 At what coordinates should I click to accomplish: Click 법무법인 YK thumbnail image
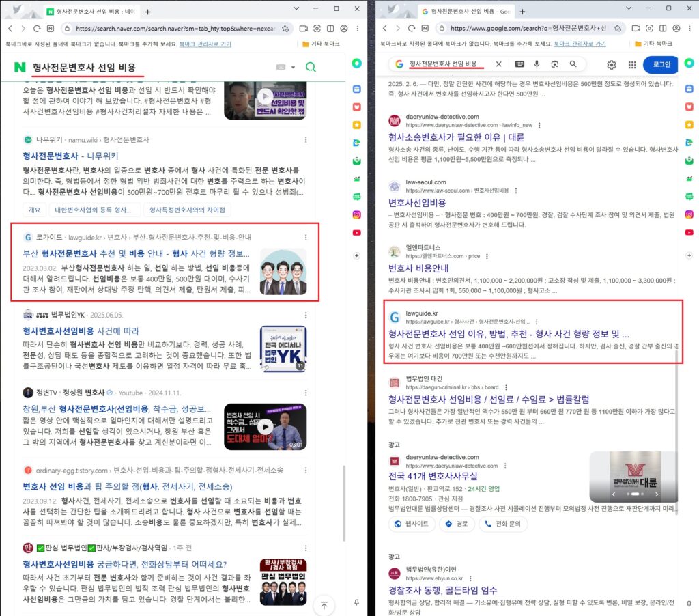coord(283,349)
